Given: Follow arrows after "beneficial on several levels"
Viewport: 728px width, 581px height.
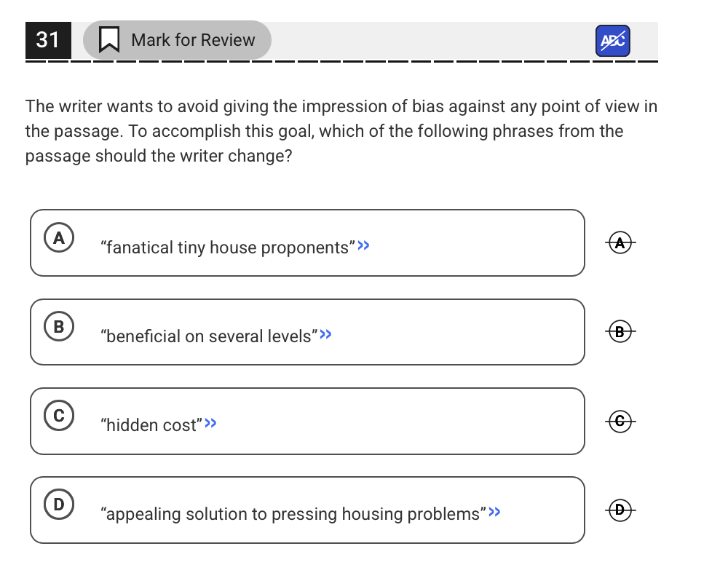Looking at the screenshot, I should tap(326, 334).
